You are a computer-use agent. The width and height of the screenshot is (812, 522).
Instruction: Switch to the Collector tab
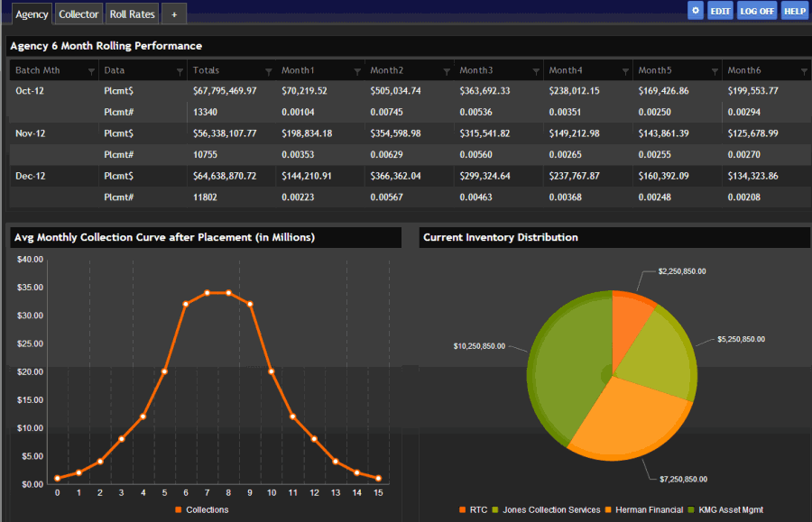pyautogui.click(x=78, y=14)
